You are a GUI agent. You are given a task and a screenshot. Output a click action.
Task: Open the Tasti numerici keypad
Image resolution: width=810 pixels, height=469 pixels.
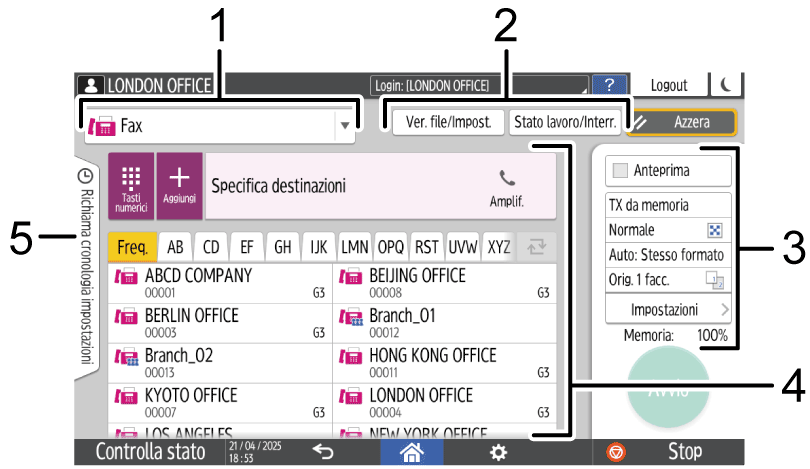131,186
